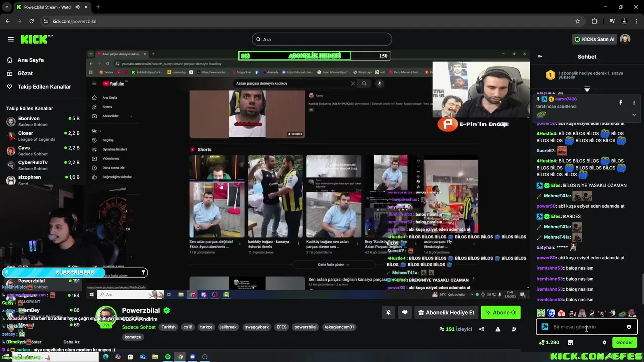Click Abonelik Hediye Et button
The height and width of the screenshot is (362, 644).
click(446, 312)
